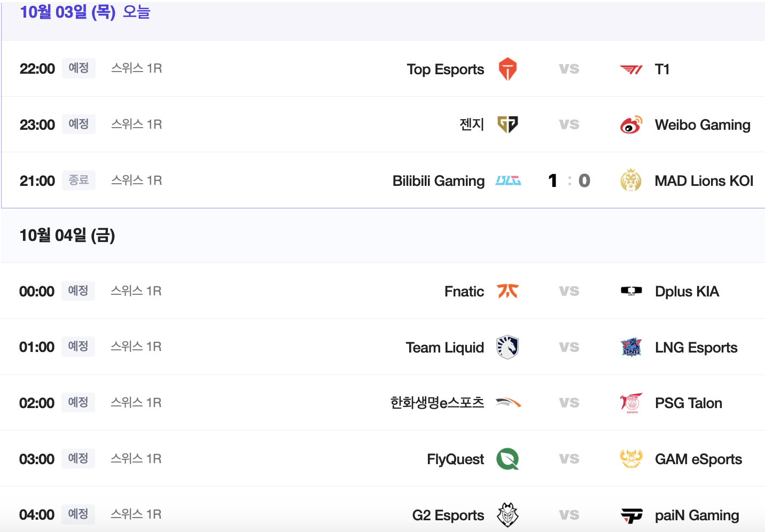Open the GAM eSports gold logo

click(x=631, y=459)
